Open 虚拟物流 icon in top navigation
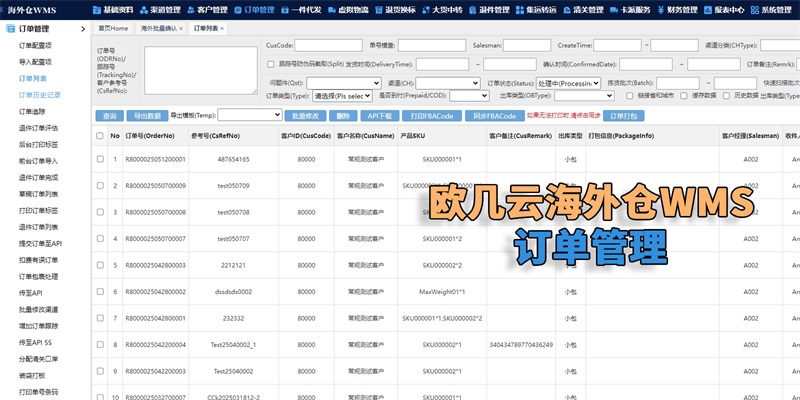 [332, 10]
